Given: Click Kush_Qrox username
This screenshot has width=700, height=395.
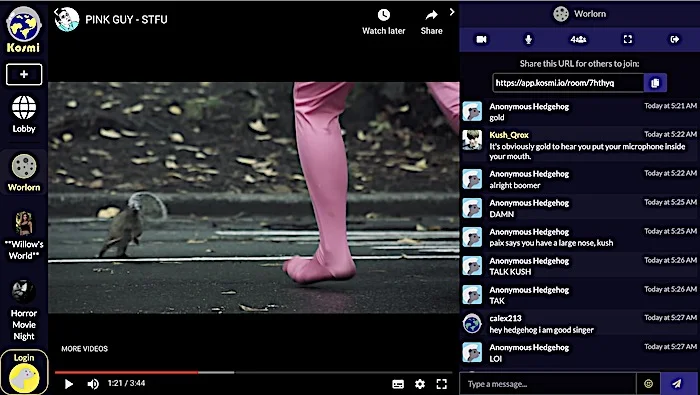Looking at the screenshot, I should [x=509, y=135].
